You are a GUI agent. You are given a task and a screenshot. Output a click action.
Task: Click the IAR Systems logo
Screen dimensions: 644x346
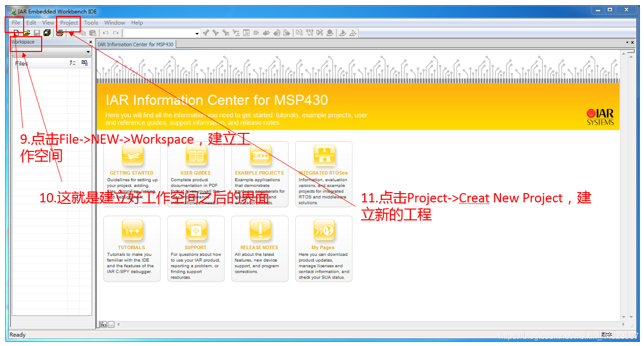[x=600, y=117]
